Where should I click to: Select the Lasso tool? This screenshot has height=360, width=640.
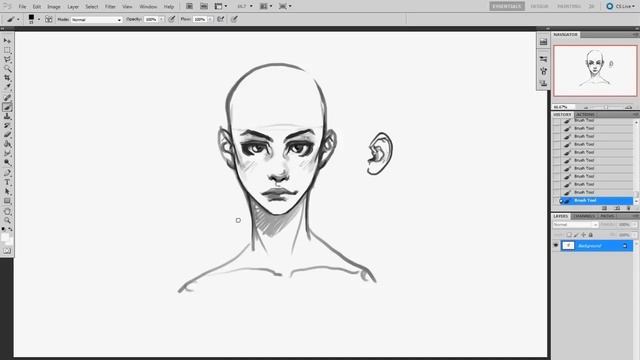[7, 60]
